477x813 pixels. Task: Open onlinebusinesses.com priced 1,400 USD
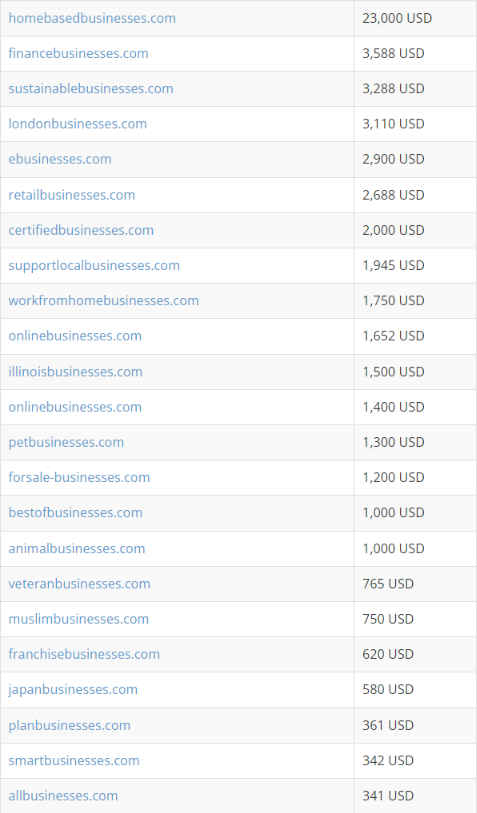tap(75, 407)
